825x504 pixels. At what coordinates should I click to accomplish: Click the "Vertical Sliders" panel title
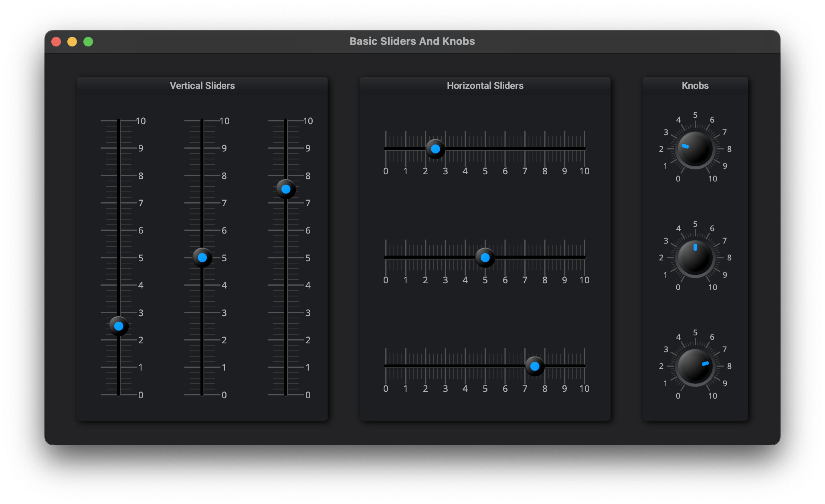point(202,86)
